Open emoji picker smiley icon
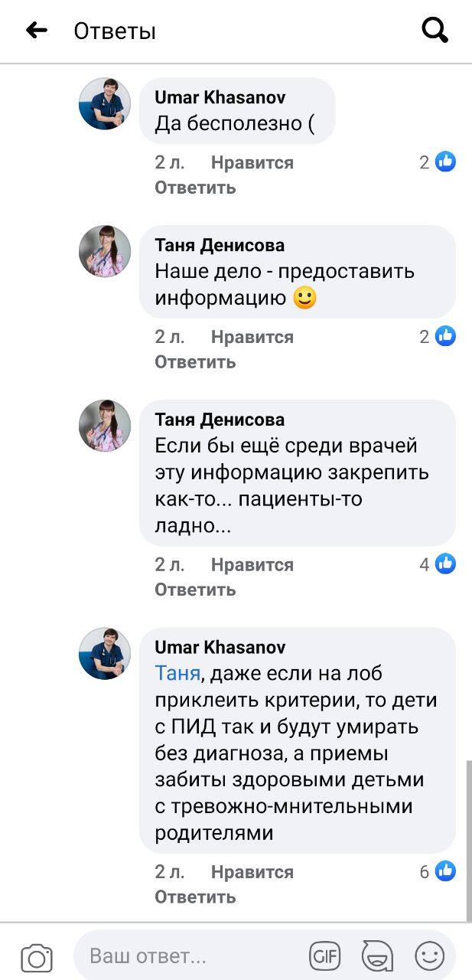Image resolution: width=472 pixels, height=980 pixels. click(x=429, y=955)
